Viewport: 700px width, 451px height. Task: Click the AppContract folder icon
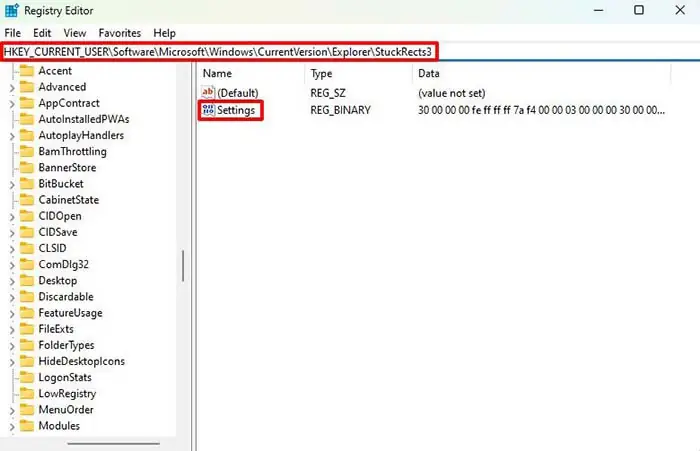pyautogui.click(x=27, y=103)
